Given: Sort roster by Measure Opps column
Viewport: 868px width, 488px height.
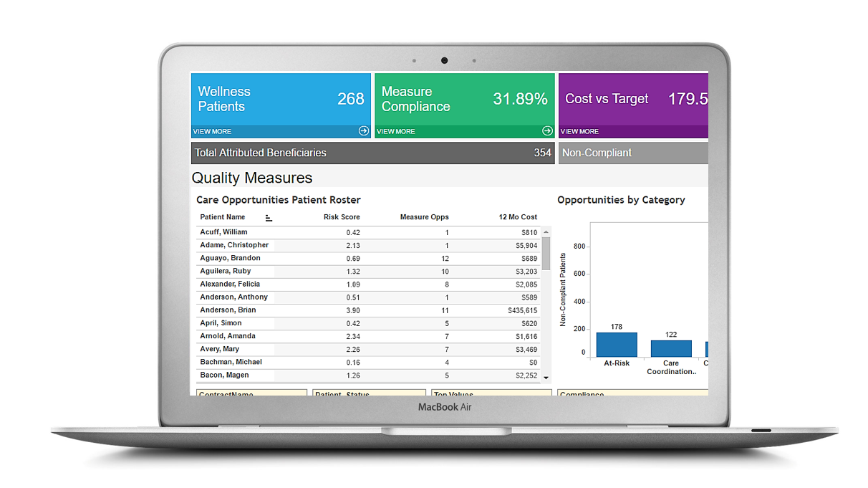Looking at the screenshot, I should 425,217.
